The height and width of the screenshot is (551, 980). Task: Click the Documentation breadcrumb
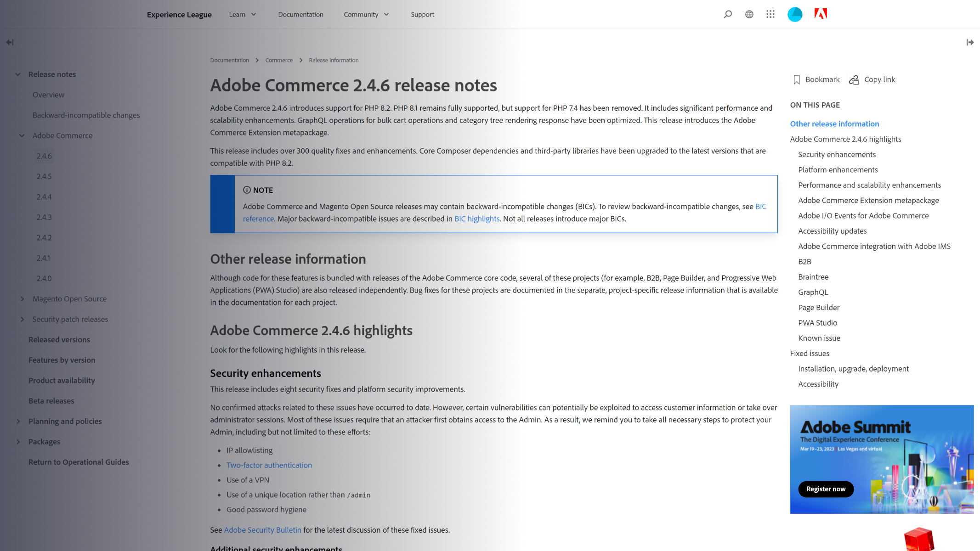point(229,60)
